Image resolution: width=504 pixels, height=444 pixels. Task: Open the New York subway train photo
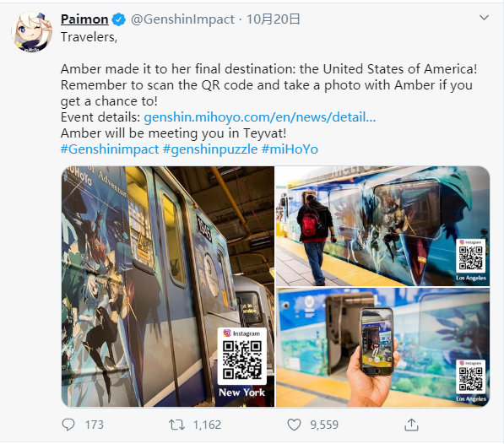[168, 287]
